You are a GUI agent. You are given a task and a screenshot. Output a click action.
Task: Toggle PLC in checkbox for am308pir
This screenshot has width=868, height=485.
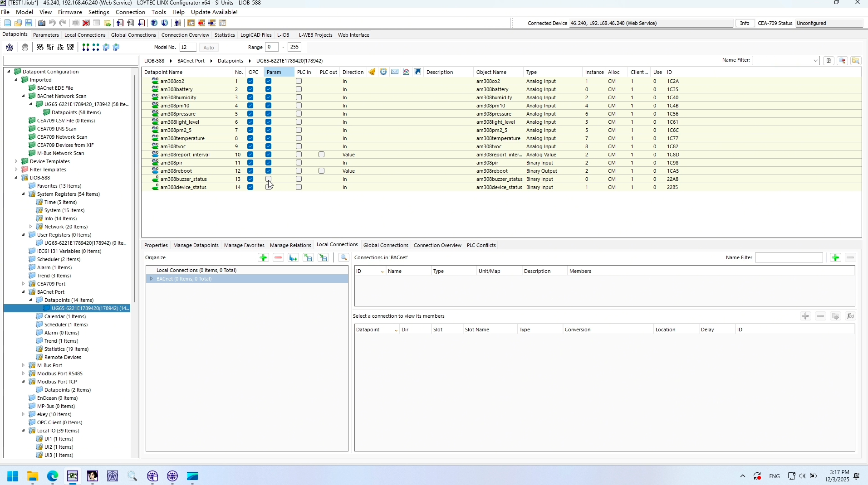[299, 163]
